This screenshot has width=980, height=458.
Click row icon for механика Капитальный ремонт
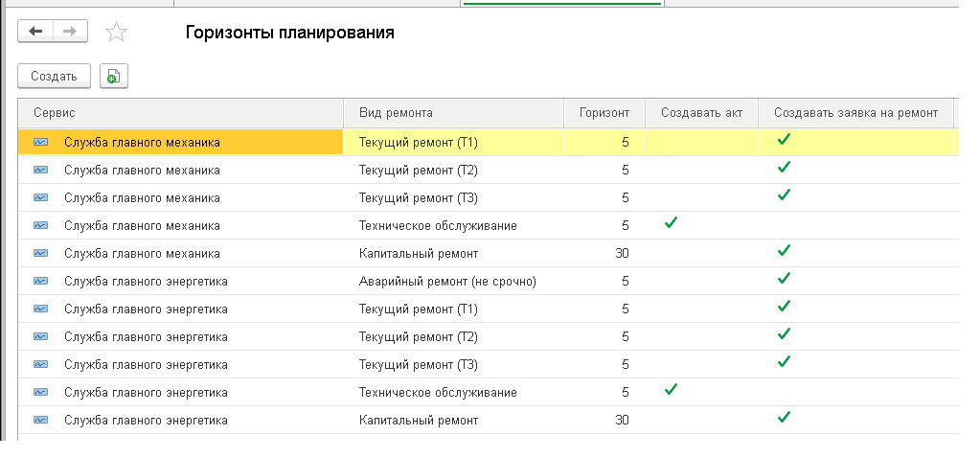40,253
